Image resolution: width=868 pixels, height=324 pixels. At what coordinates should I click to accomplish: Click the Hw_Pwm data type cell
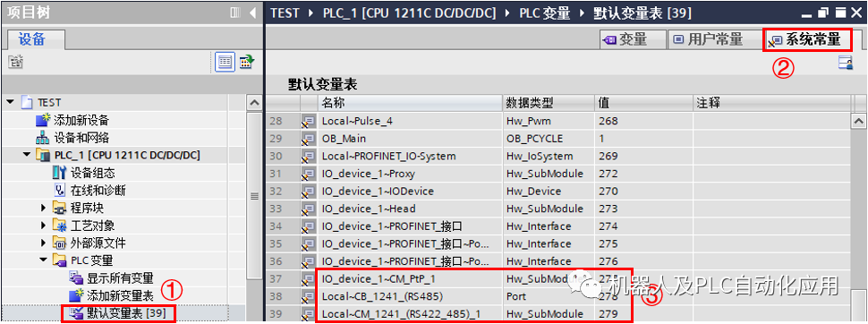pyautogui.click(x=549, y=121)
